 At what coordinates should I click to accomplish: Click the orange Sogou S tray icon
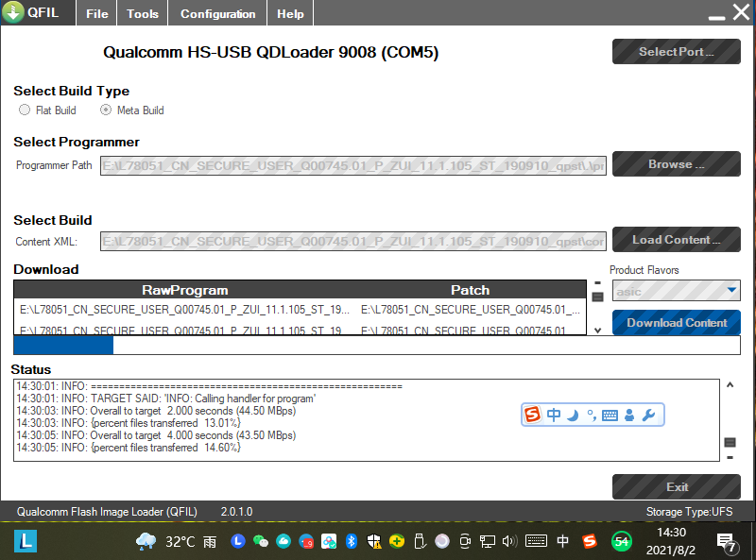589,542
